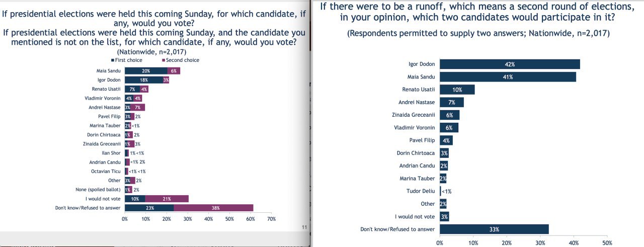Click the 23% first choice Don't know bar

(x=149, y=207)
